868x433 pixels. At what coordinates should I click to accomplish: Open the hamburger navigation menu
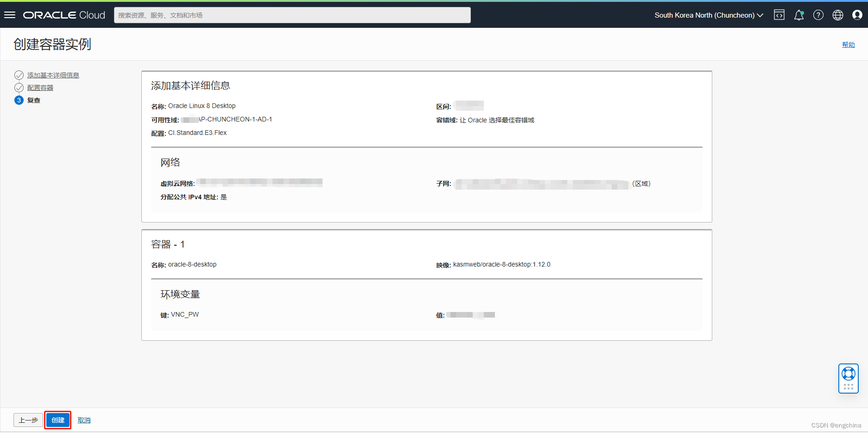click(10, 15)
